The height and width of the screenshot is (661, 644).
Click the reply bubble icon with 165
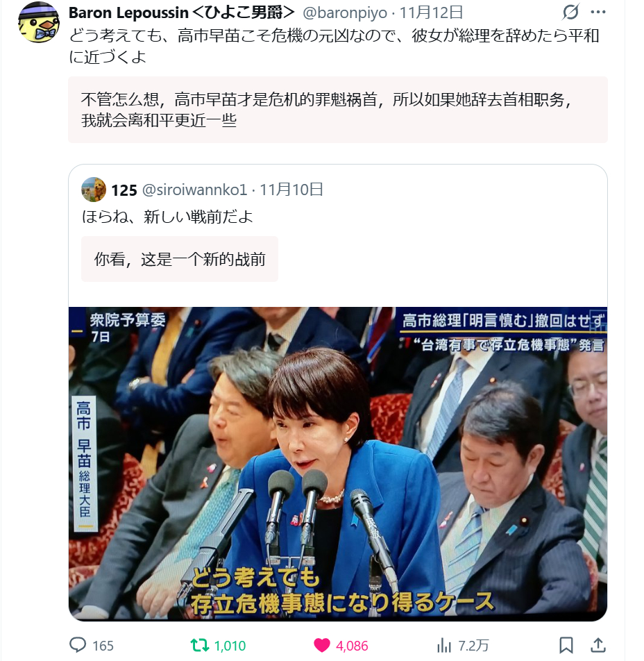point(92,646)
